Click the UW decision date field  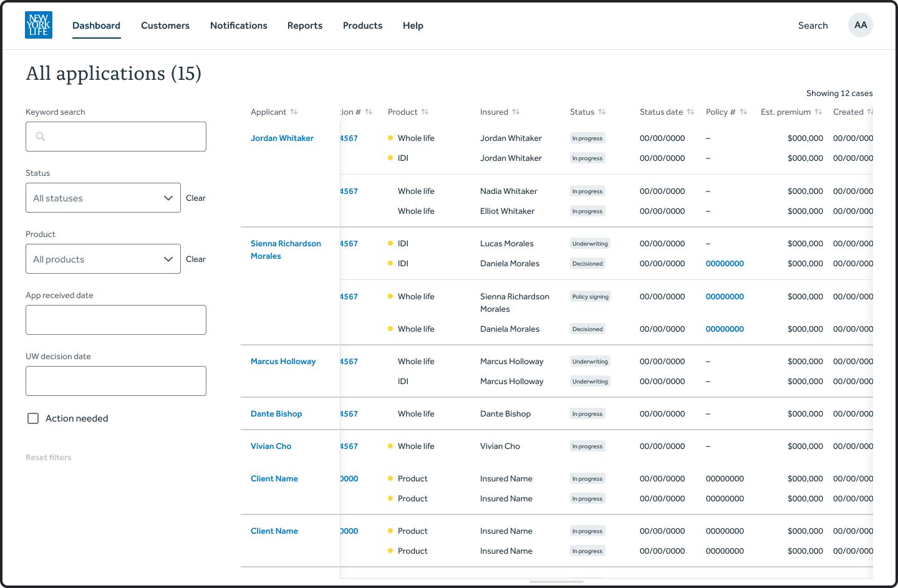click(116, 381)
